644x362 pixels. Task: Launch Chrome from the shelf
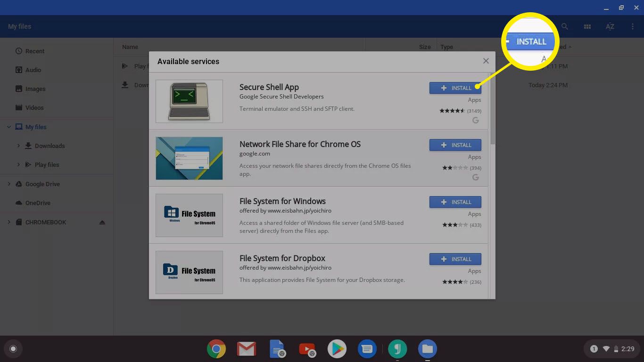216,349
